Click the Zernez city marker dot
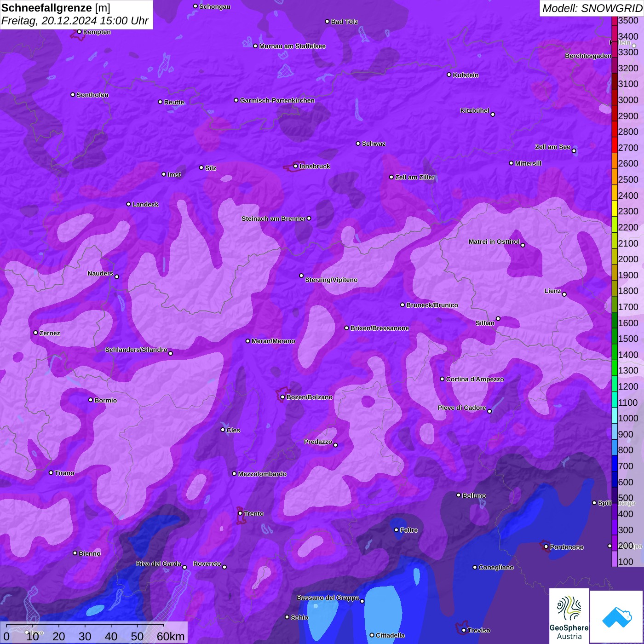The width and height of the screenshot is (644, 644). pyautogui.click(x=36, y=333)
